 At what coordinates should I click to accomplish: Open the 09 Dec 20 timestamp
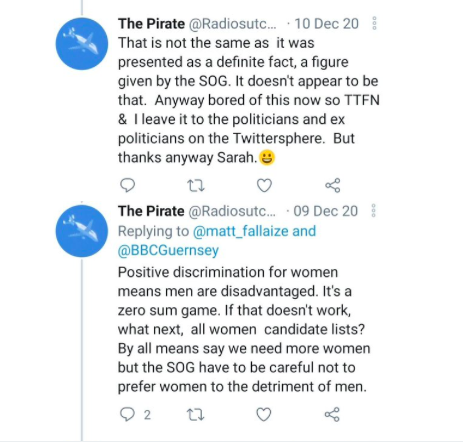pyautogui.click(x=326, y=211)
